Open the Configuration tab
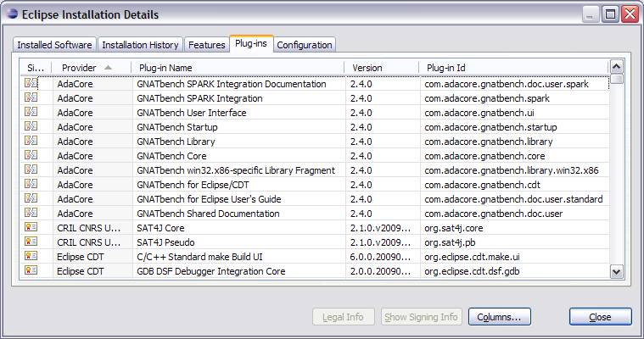Screen dimensions: 644x339 (x=305, y=45)
